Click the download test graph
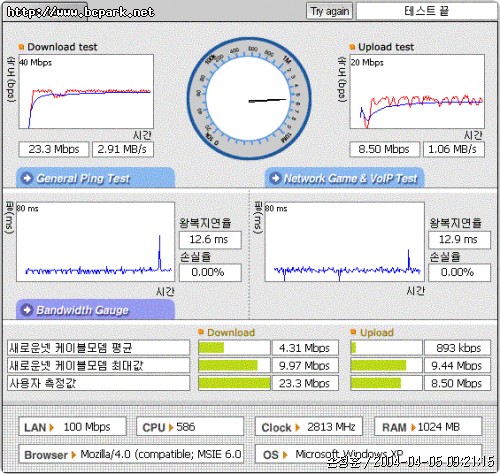 pyautogui.click(x=86, y=92)
